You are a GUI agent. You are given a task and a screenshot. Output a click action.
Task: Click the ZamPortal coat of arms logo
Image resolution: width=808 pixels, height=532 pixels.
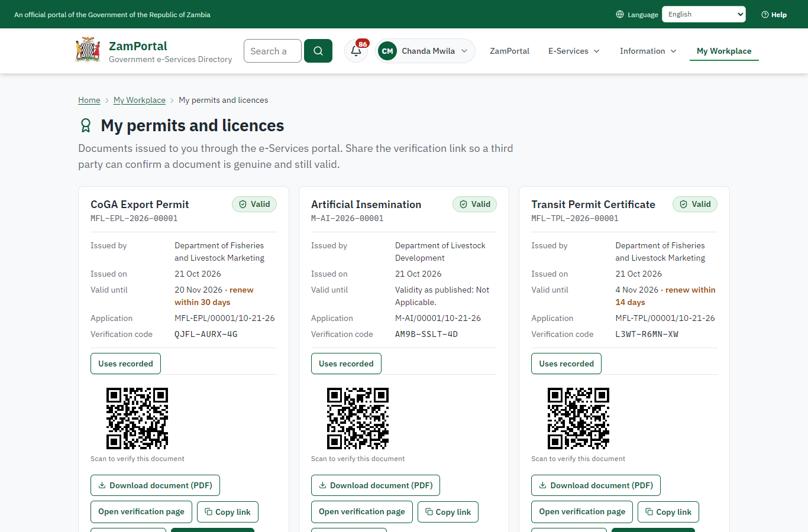tap(88, 50)
